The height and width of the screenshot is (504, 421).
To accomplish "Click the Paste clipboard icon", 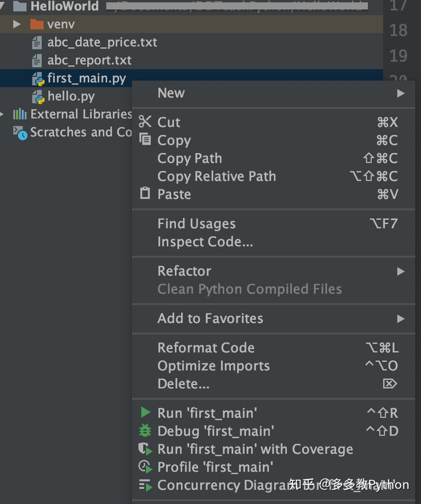I will pos(145,193).
